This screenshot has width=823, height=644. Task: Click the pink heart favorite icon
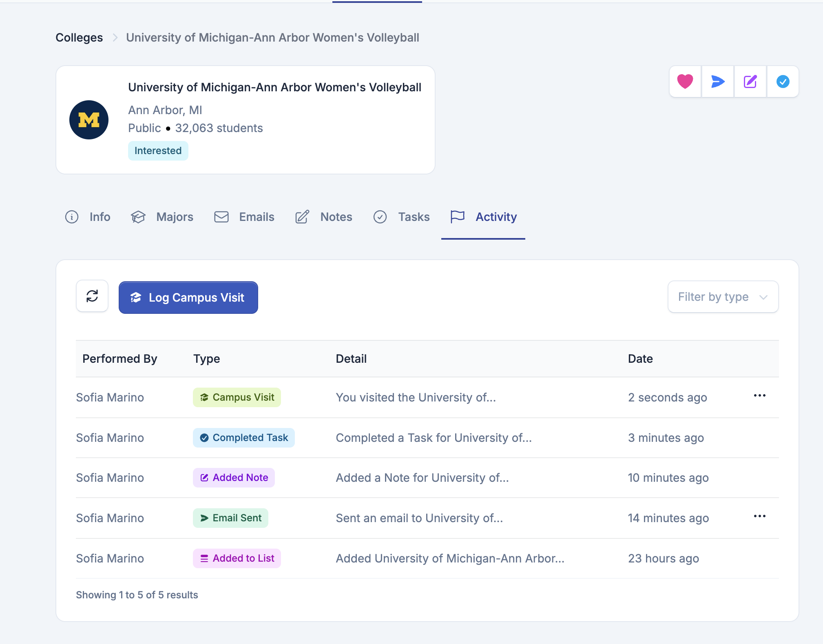click(685, 82)
